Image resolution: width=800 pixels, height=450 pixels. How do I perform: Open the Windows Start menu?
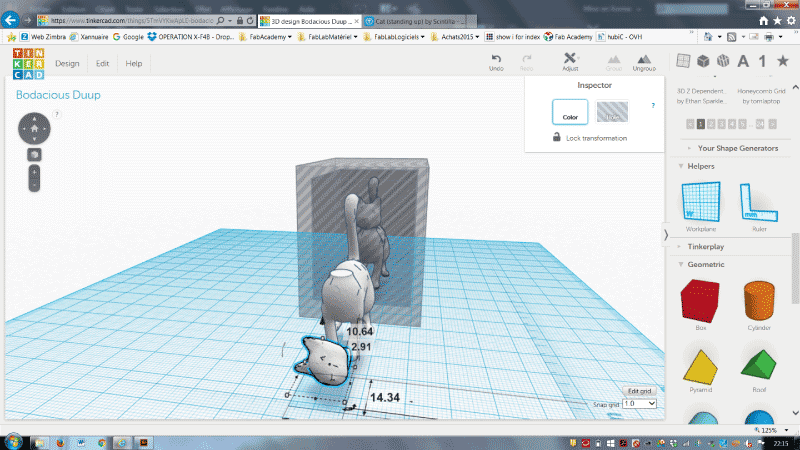[x=12, y=442]
